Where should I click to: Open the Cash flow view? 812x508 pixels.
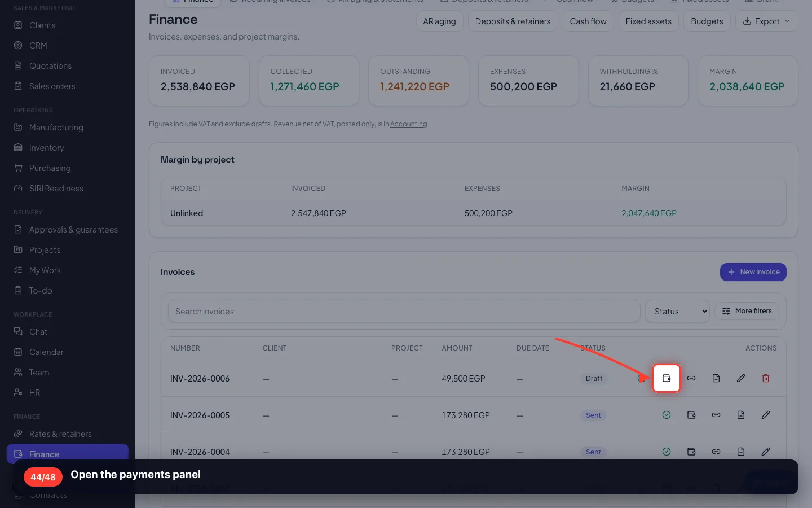coord(588,21)
